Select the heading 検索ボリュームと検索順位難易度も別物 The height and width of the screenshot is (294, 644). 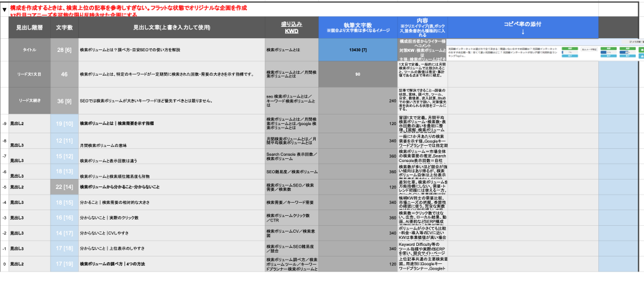coord(172,171)
